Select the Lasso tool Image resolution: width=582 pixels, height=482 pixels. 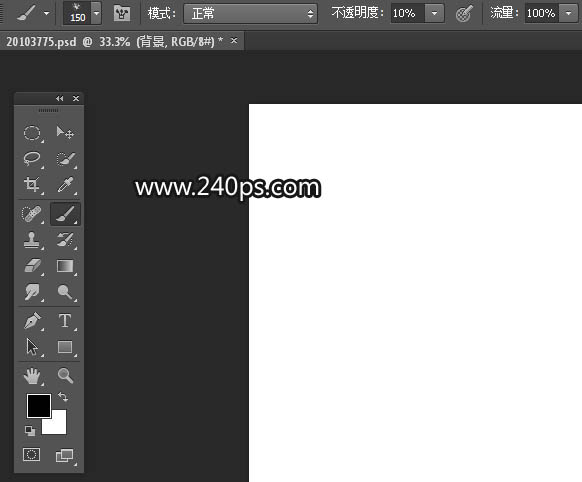coord(32,158)
